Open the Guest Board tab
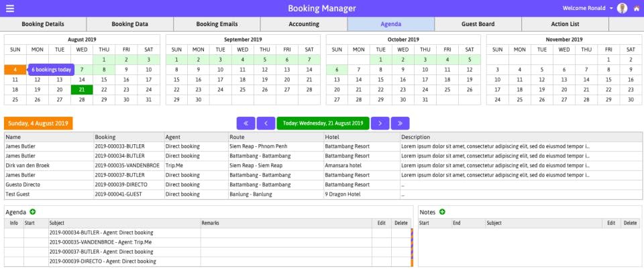 point(478,24)
